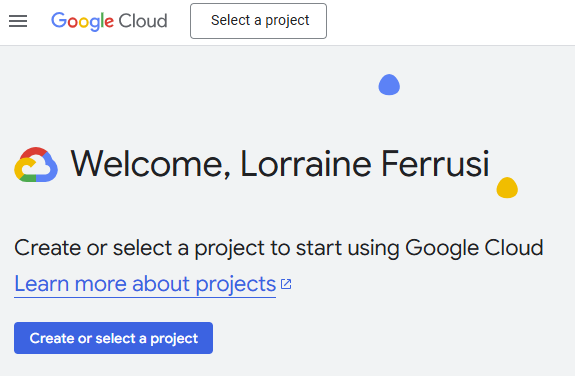Expand the project selector in the top bar
The height and width of the screenshot is (376, 575).
pyautogui.click(x=259, y=21)
